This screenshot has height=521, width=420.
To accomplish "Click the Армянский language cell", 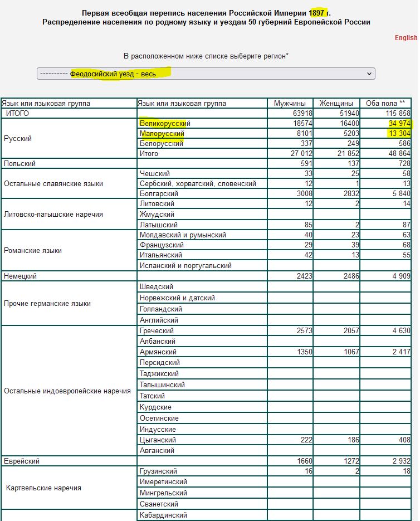I will [x=158, y=352].
